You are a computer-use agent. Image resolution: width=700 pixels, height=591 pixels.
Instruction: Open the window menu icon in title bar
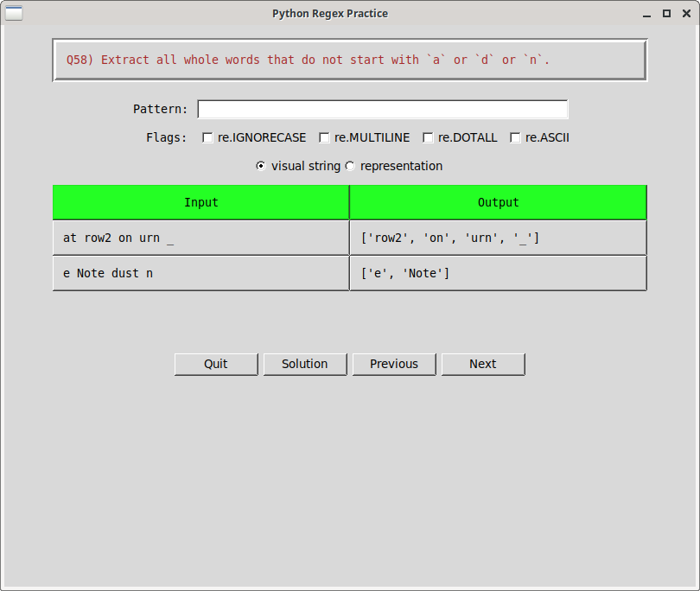(14, 13)
